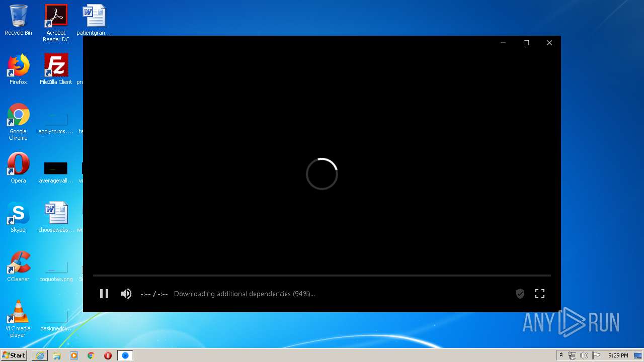Open Internet Explorer from taskbar
The width and height of the screenshot is (644, 362).
tap(40, 355)
